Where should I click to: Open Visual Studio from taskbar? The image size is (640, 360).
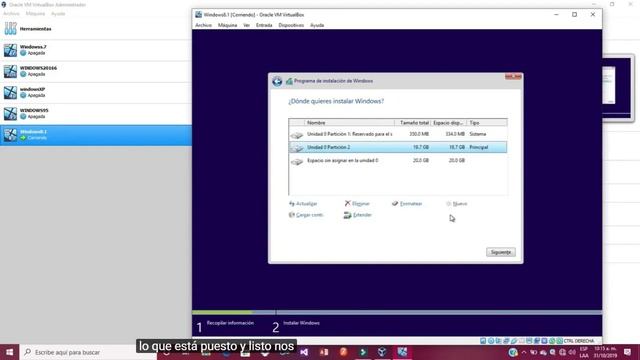pos(304,352)
